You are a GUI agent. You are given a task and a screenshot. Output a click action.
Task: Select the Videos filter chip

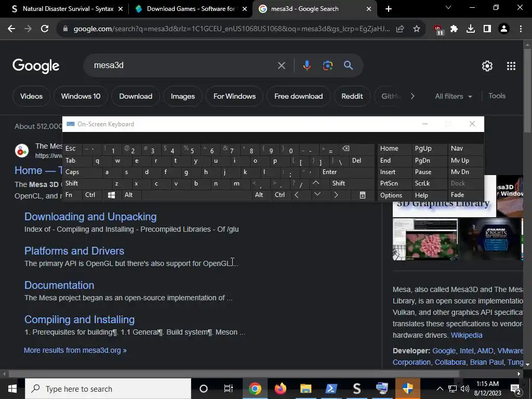[x=31, y=96]
